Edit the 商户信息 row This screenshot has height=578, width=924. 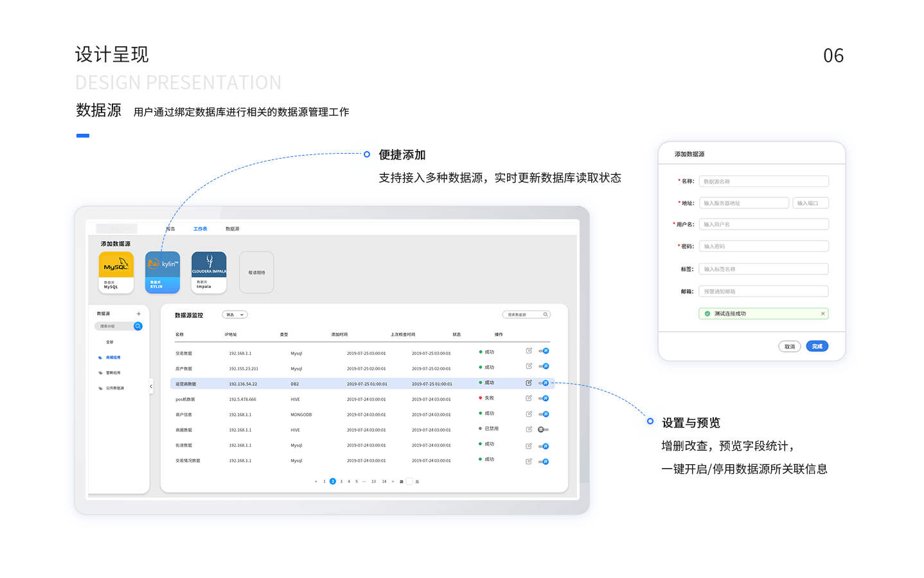(529, 413)
